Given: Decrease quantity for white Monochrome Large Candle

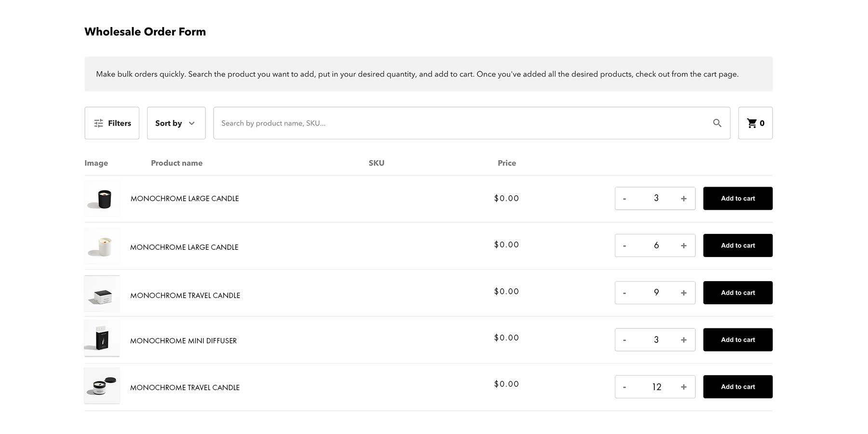Looking at the screenshot, I should click(x=624, y=246).
